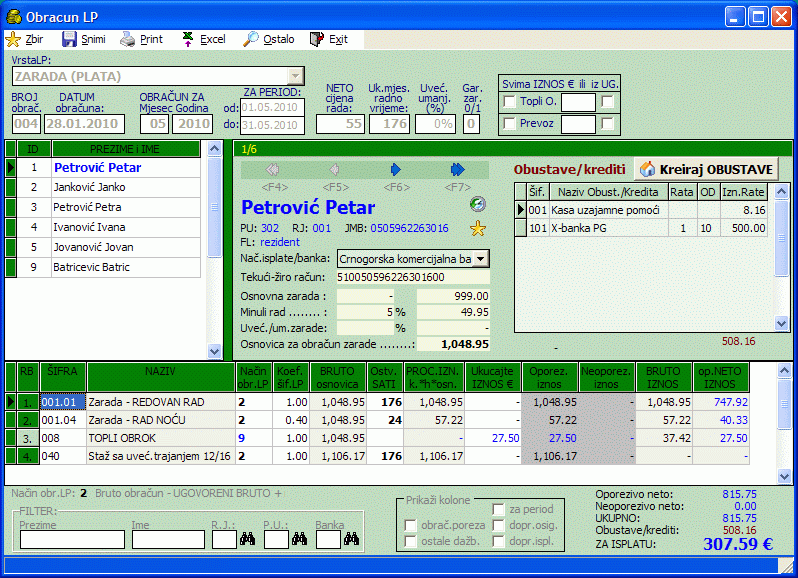Toggle the ostale dažb. column checkbox
Screen dimensions: 798x578
pos(410,541)
